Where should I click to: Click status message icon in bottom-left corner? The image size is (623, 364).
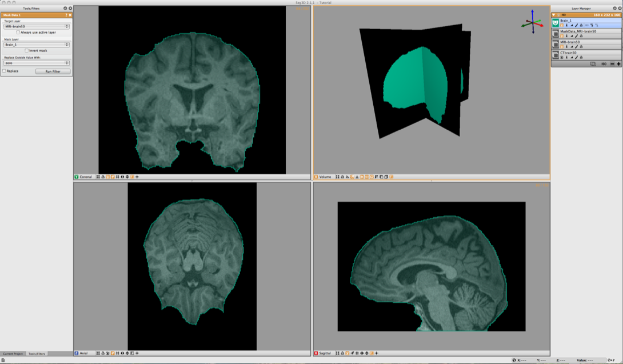(3, 361)
